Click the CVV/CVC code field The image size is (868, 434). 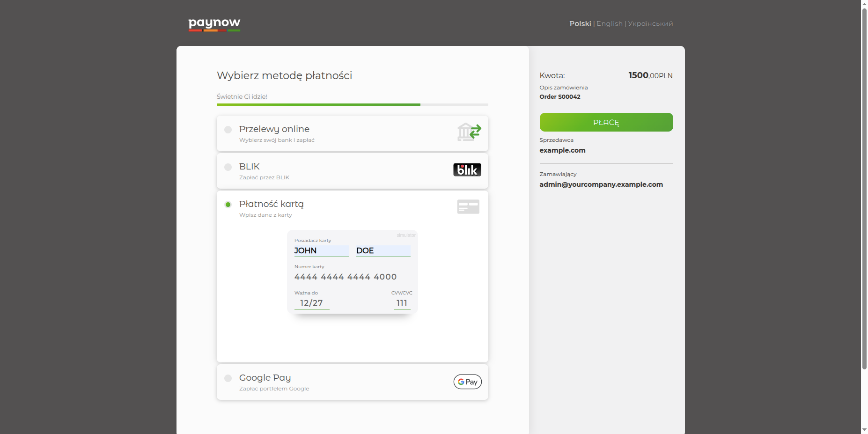pos(402,303)
